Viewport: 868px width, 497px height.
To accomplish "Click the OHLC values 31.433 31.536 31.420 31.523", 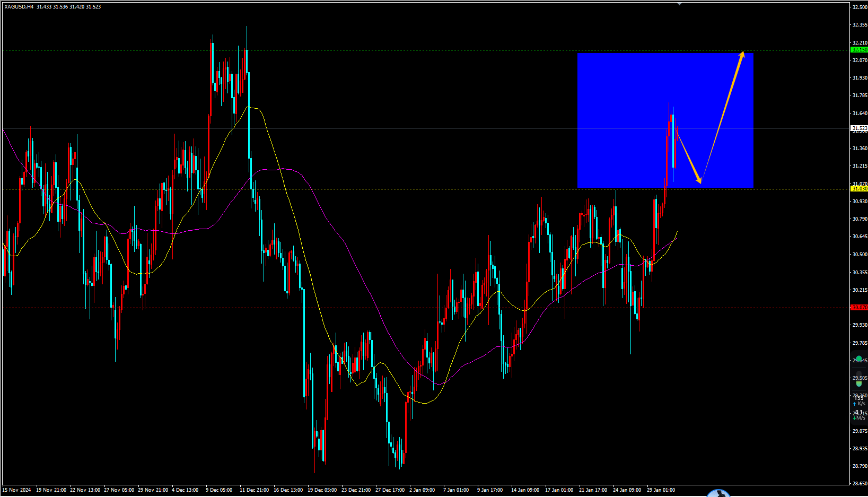I will tap(68, 7).
